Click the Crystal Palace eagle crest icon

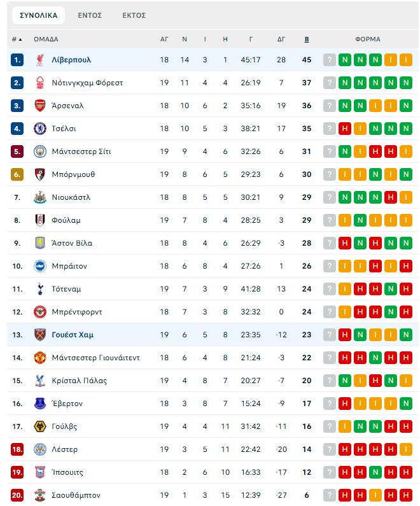[x=40, y=381]
